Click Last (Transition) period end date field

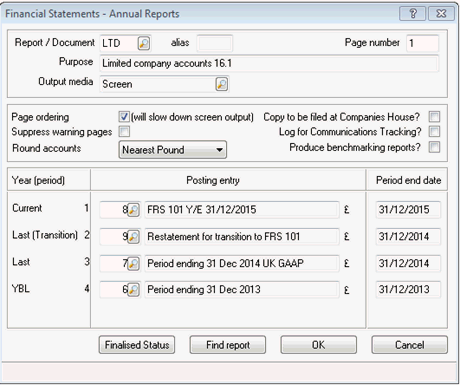coord(408,237)
